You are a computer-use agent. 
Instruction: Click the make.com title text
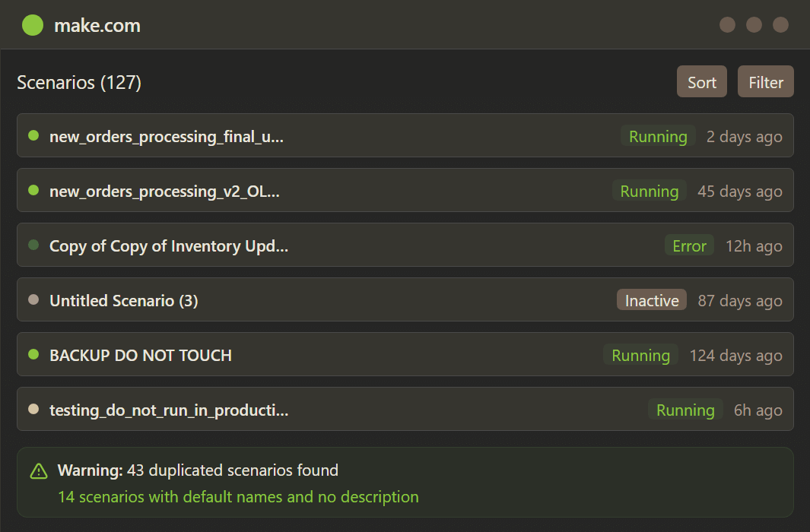click(x=97, y=26)
